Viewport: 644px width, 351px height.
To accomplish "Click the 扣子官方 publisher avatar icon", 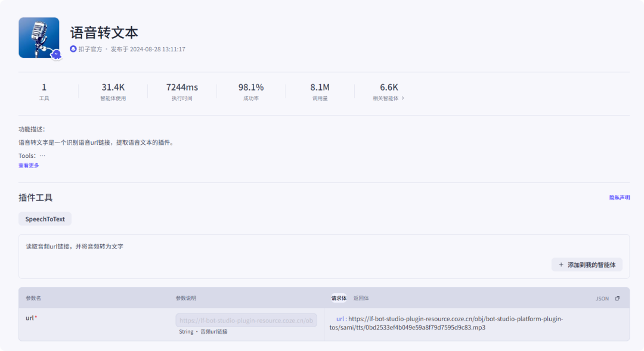I will pyautogui.click(x=73, y=49).
